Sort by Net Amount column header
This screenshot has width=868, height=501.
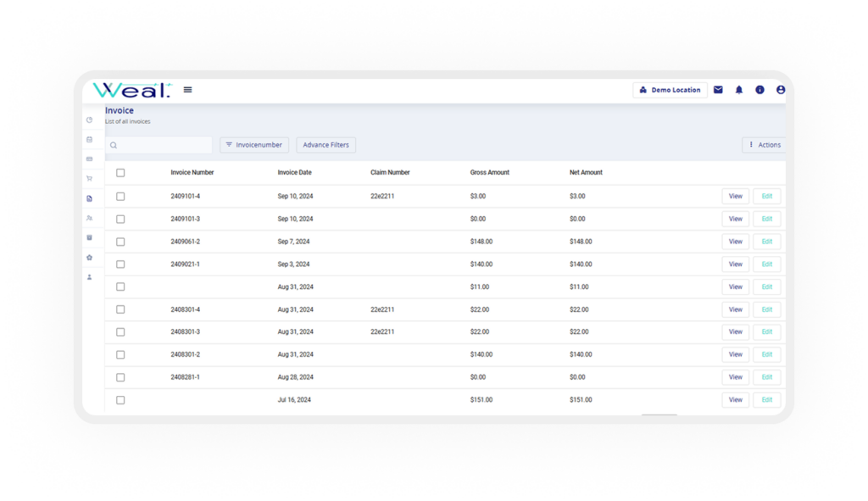[586, 173]
